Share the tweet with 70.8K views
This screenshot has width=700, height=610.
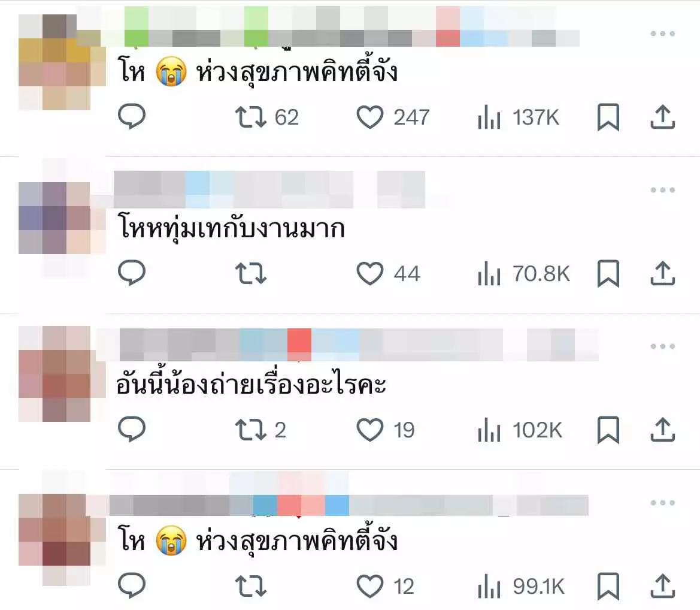pyautogui.click(x=662, y=273)
